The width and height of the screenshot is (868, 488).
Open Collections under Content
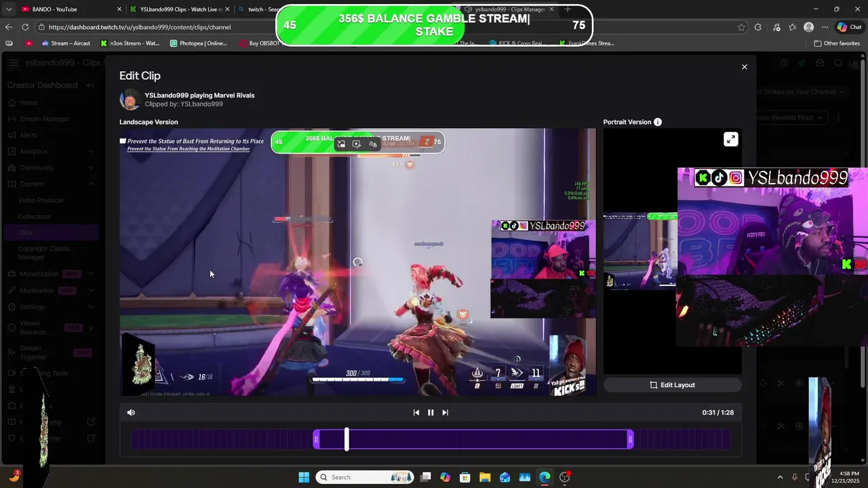point(35,216)
